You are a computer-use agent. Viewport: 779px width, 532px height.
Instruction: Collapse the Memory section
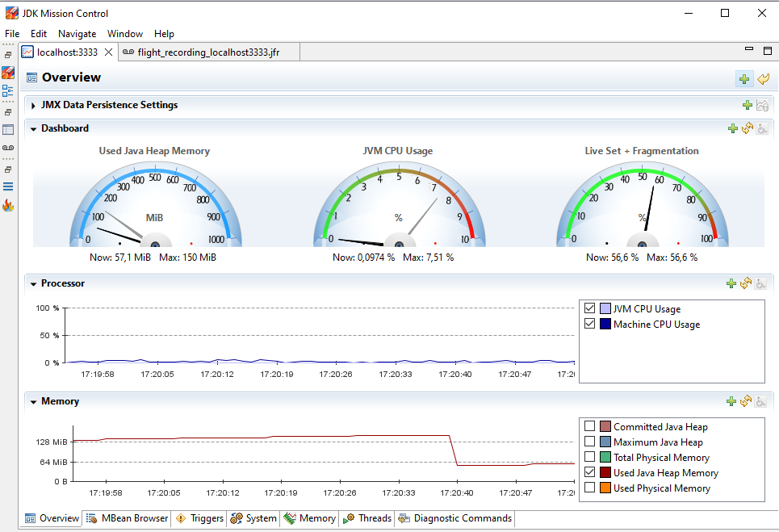click(x=33, y=402)
